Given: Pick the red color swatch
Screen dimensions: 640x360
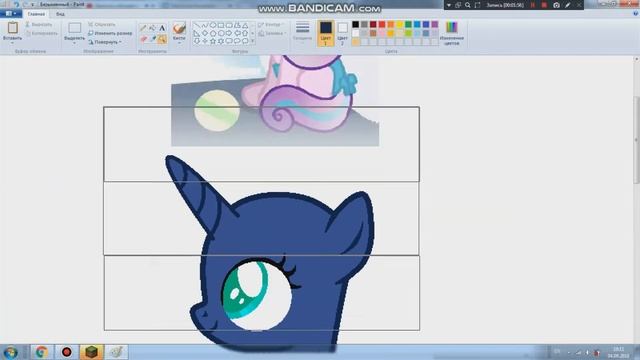Looking at the screenshot, I should point(382,24).
